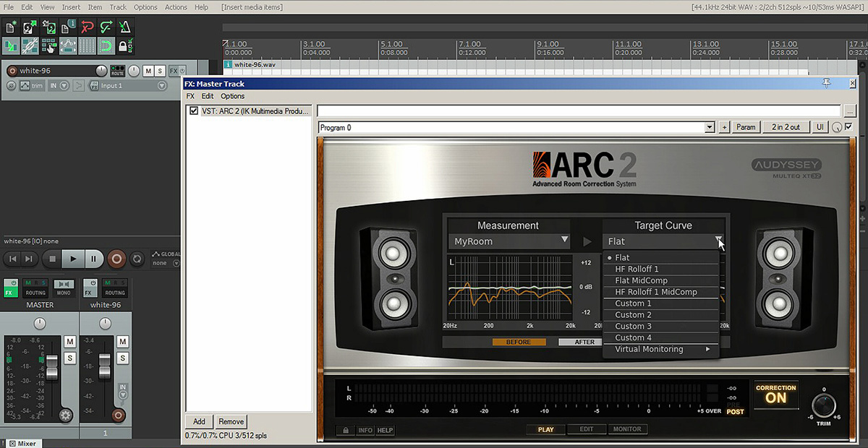Open the IN dropdown on white-96 mixer strip

tap(122, 394)
